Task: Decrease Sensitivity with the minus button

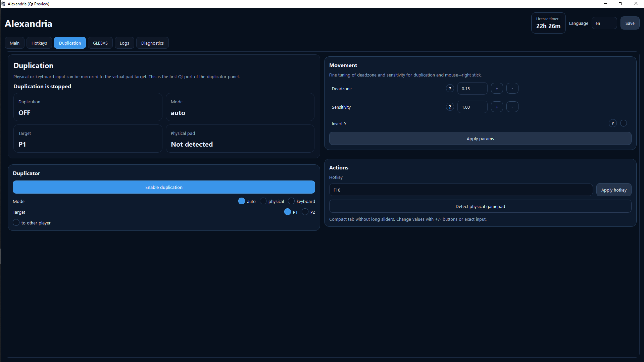Action: click(x=512, y=107)
